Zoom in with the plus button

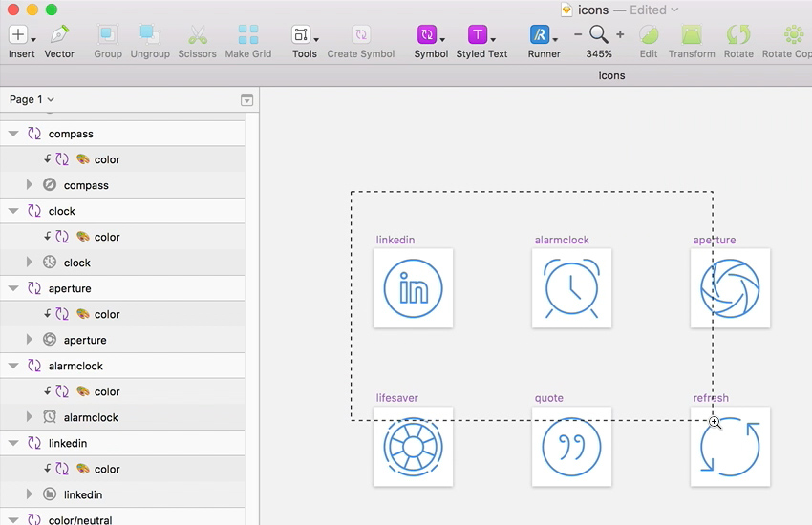click(x=620, y=34)
